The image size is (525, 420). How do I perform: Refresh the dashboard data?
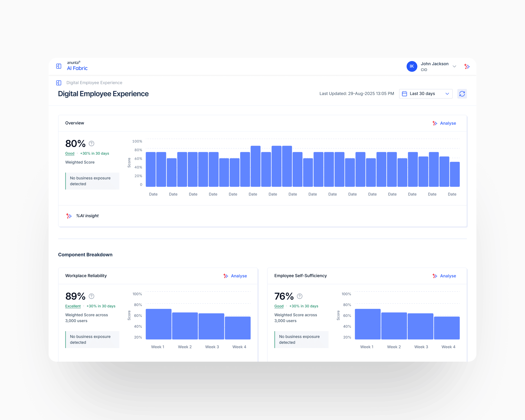(462, 94)
